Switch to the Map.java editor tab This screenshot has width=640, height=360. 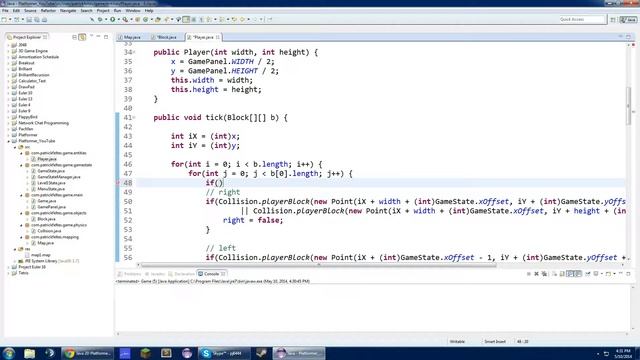132,37
